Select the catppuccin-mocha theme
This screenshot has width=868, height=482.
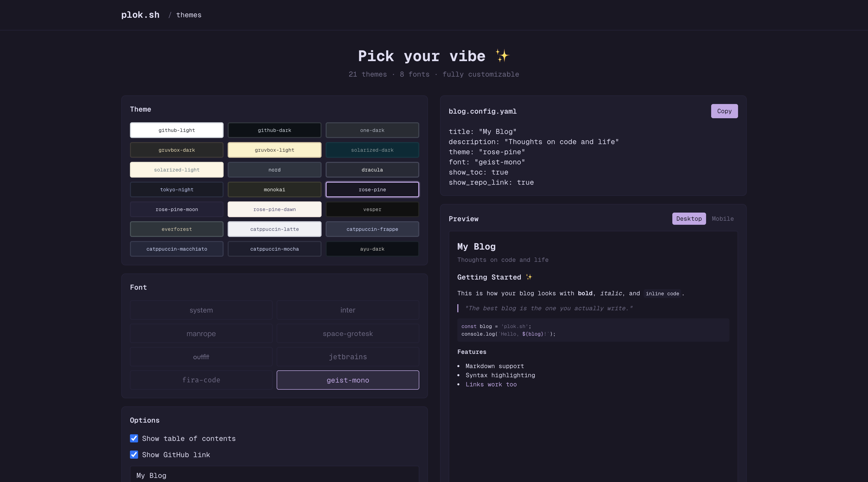tap(274, 249)
